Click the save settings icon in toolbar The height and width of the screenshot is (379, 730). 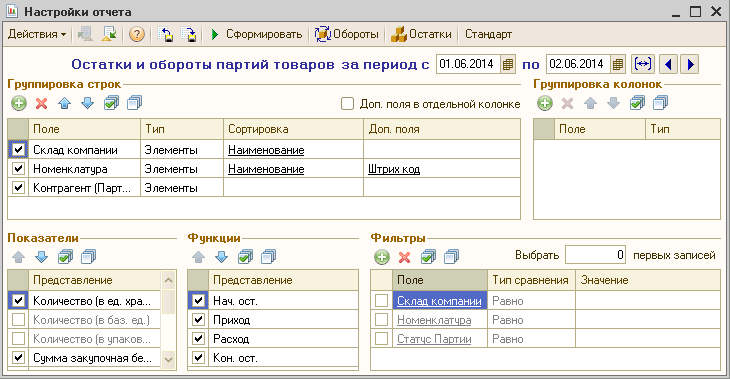click(189, 34)
